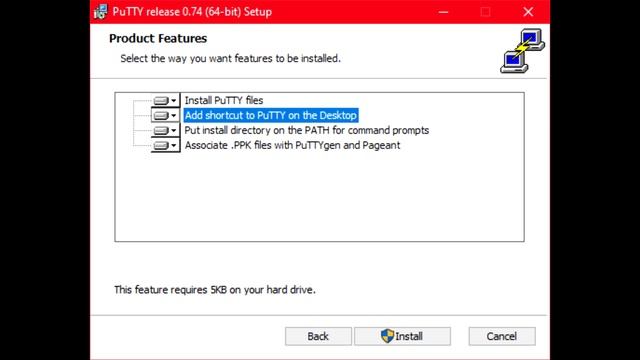Select 'Add shortcut to PuTTY on the Desktop'
The image size is (640, 360).
[271, 116]
